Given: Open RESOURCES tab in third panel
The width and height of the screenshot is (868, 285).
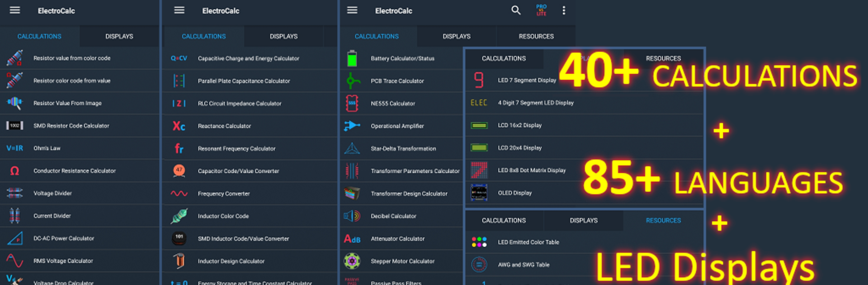Looking at the screenshot, I should coord(536,36).
